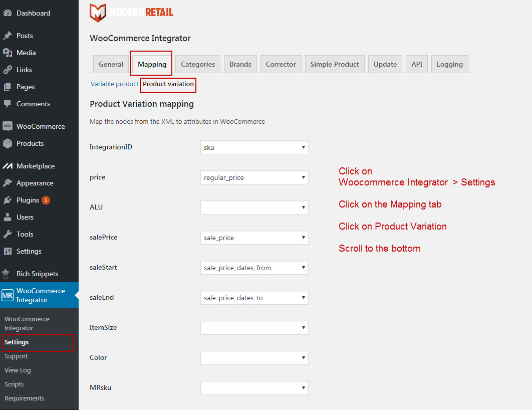
Task: Go to the Dashboard menu item
Action: 39,13
